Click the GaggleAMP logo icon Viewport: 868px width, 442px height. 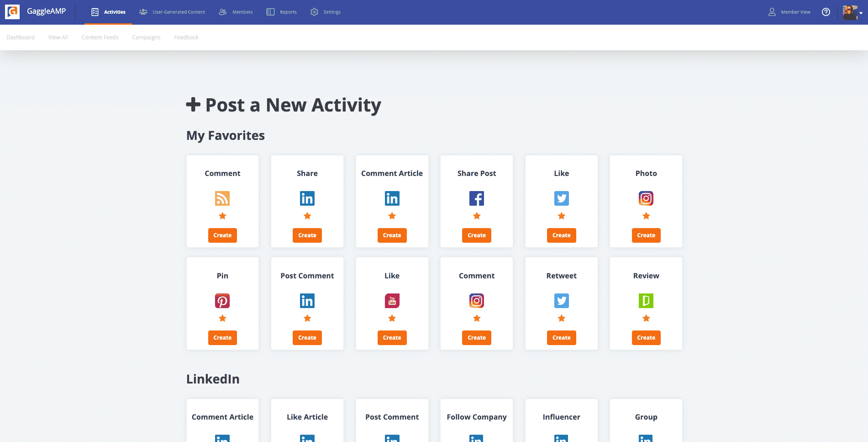(x=12, y=12)
